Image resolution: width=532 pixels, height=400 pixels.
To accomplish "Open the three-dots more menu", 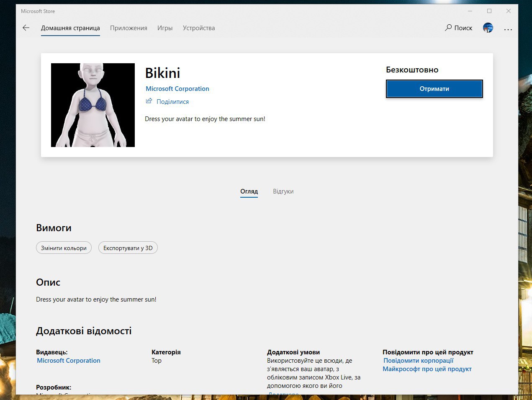I will tap(508, 29).
